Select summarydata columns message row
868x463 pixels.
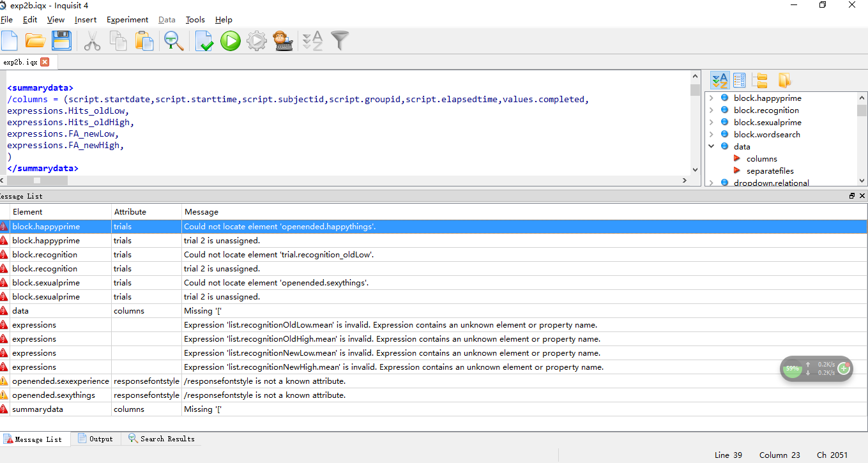pos(434,409)
